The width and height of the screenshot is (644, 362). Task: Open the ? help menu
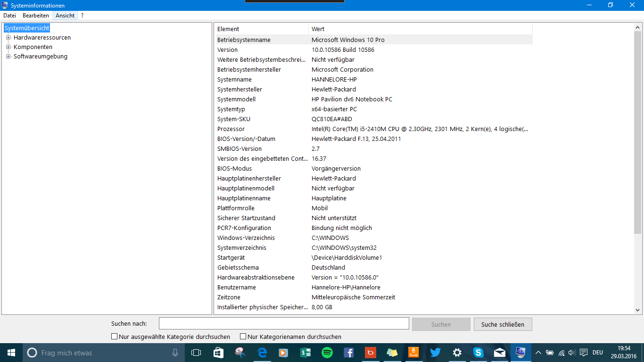click(83, 16)
